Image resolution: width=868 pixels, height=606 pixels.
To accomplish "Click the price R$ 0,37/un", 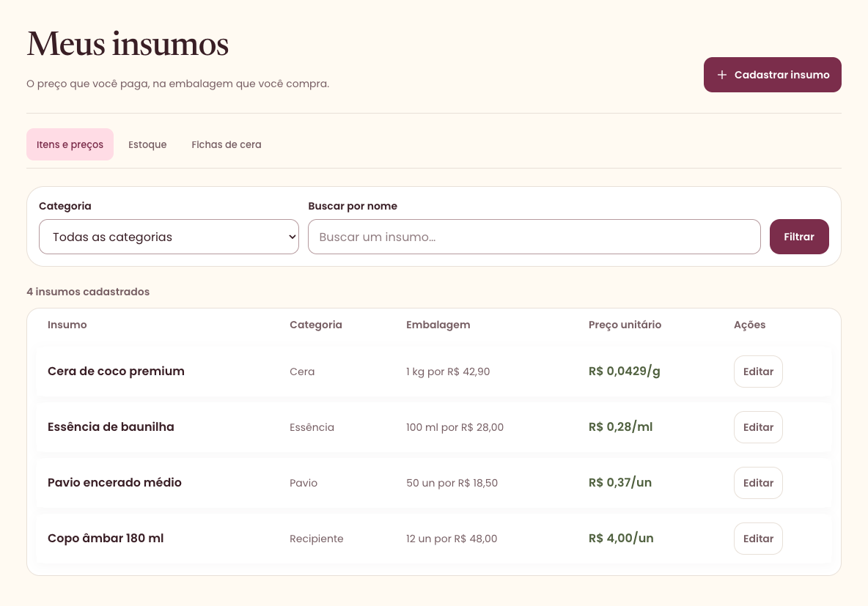I will pos(620,483).
